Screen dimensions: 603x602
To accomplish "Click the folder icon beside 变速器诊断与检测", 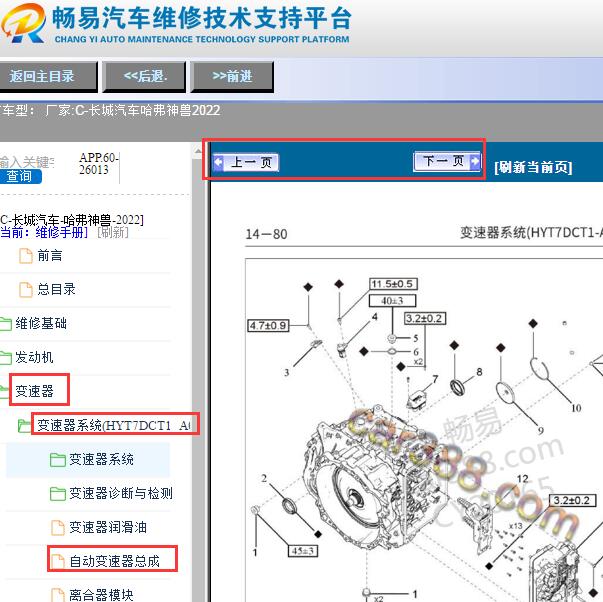I will 58,494.
